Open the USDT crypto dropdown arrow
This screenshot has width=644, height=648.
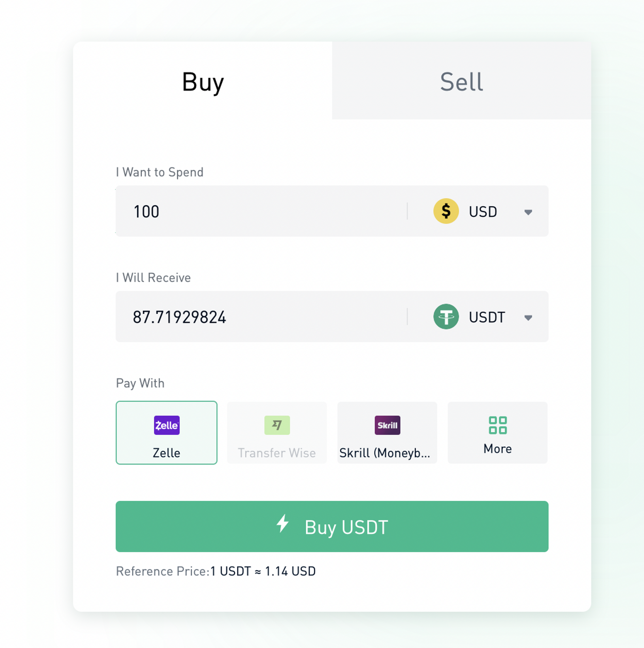(528, 318)
